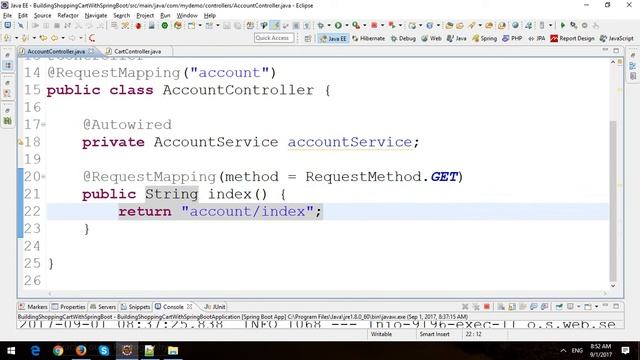Minimize the editor area
Screen dimensions: 640x360
coord(605,50)
